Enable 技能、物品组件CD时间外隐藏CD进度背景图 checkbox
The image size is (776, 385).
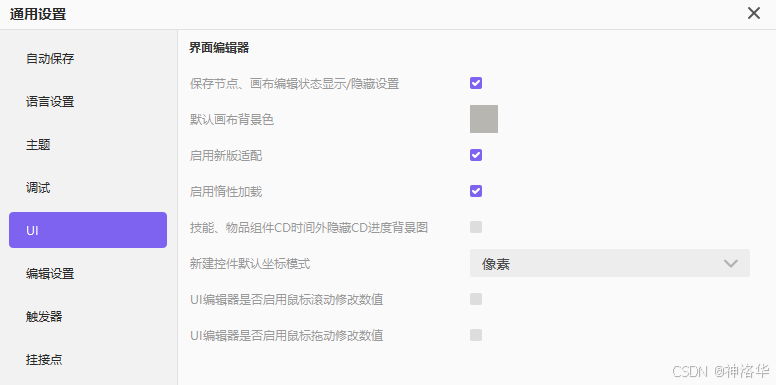pos(476,227)
